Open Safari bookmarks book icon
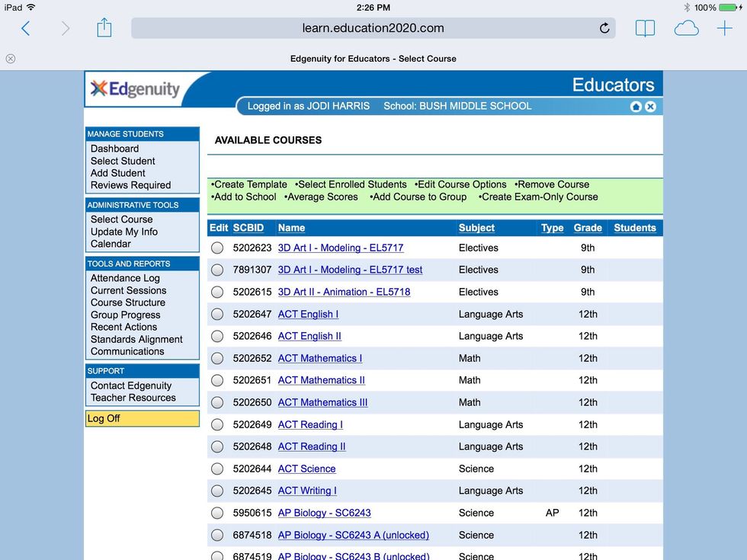 click(x=645, y=28)
